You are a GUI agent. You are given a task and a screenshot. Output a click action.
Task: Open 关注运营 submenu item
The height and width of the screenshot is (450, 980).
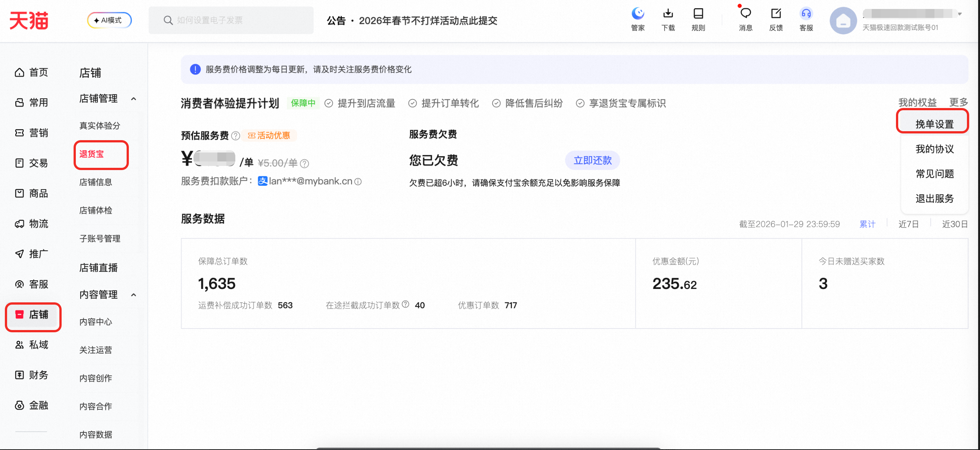[x=96, y=350]
